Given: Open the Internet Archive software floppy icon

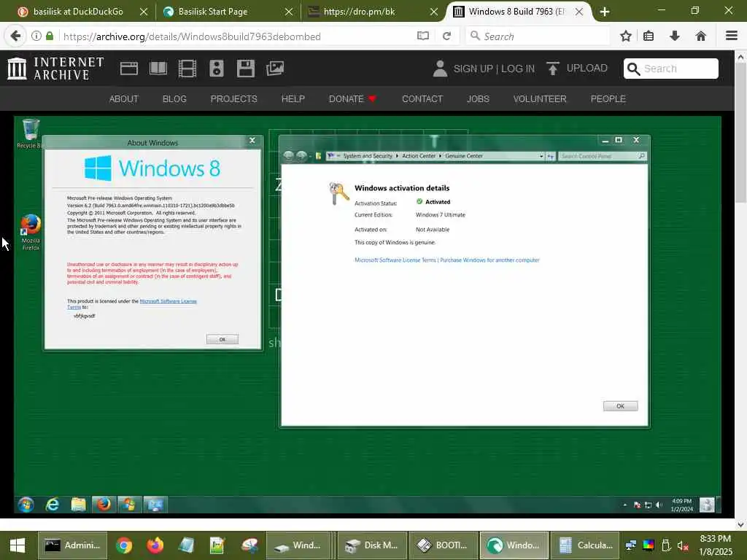Looking at the screenshot, I should tap(246, 69).
